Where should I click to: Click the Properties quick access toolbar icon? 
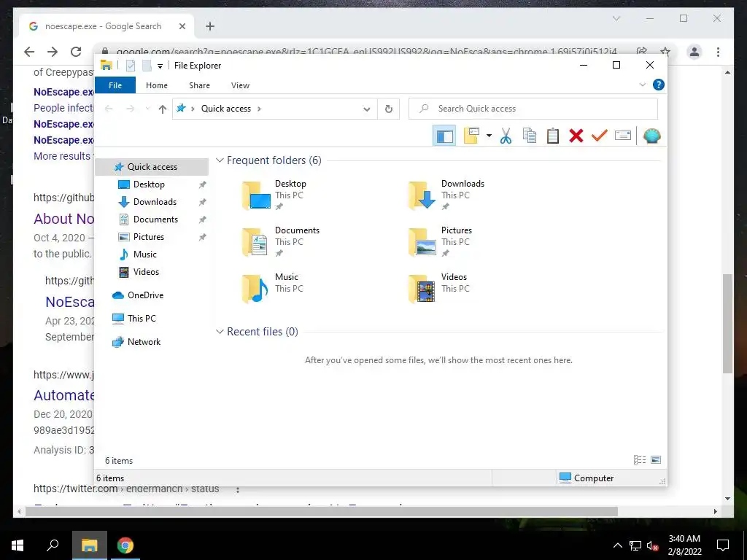click(x=131, y=66)
